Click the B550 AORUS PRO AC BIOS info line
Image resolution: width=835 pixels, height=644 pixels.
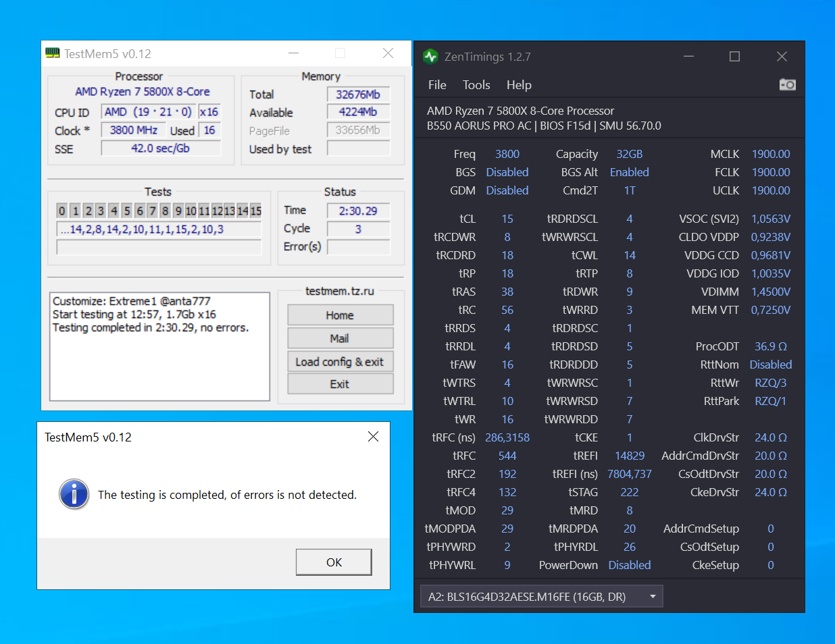[x=544, y=126]
